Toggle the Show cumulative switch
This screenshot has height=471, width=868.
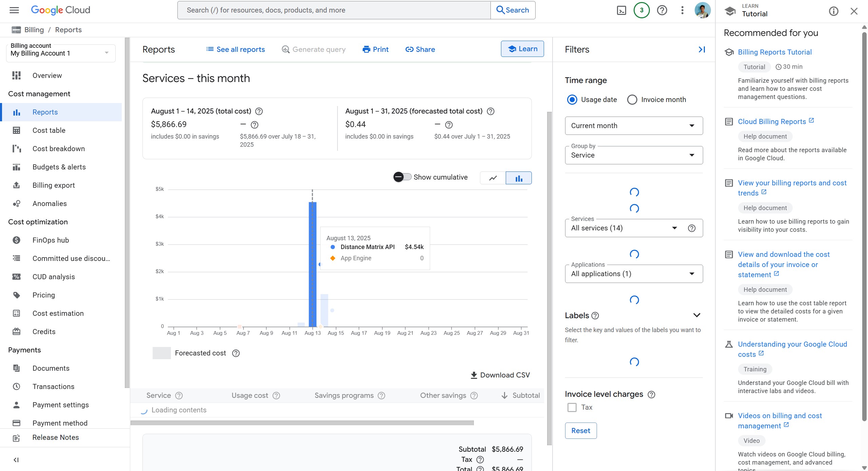pos(402,177)
